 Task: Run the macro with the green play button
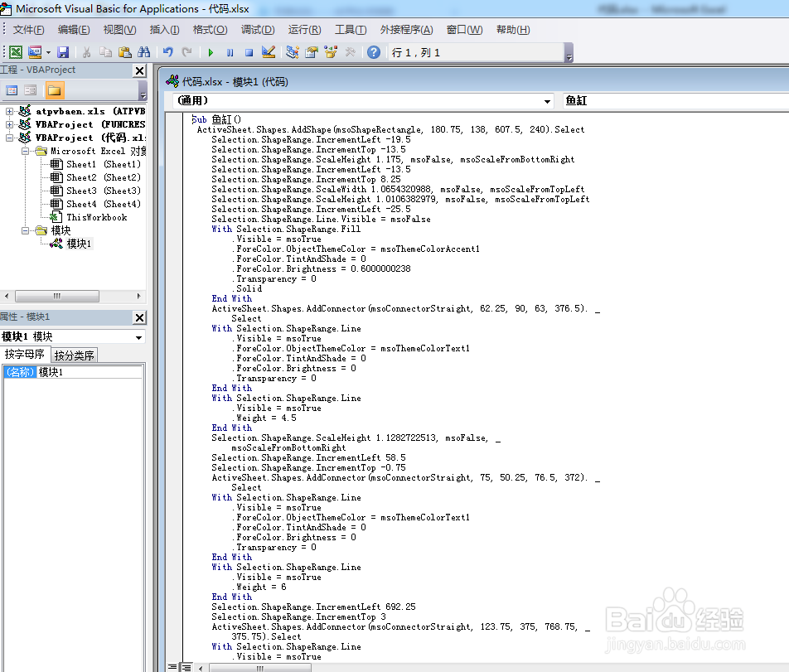211,52
